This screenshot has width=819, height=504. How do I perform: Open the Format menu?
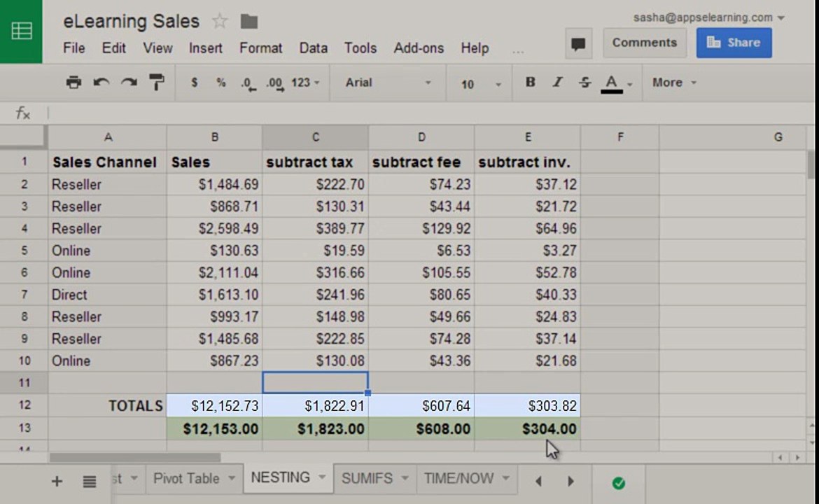[x=260, y=48]
